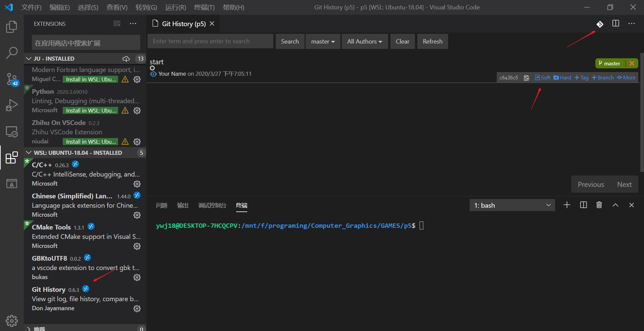Open gear menu for Python extension
The height and width of the screenshot is (331, 644).
(137, 111)
